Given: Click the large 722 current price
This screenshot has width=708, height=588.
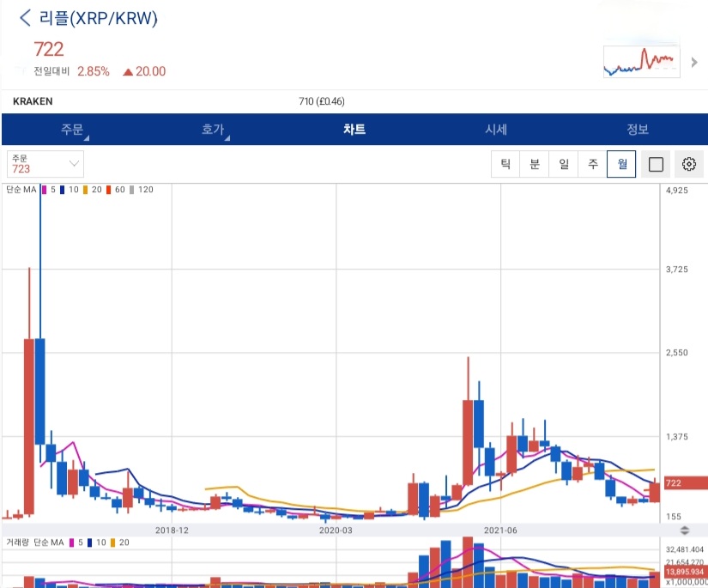Looking at the screenshot, I should 49,49.
